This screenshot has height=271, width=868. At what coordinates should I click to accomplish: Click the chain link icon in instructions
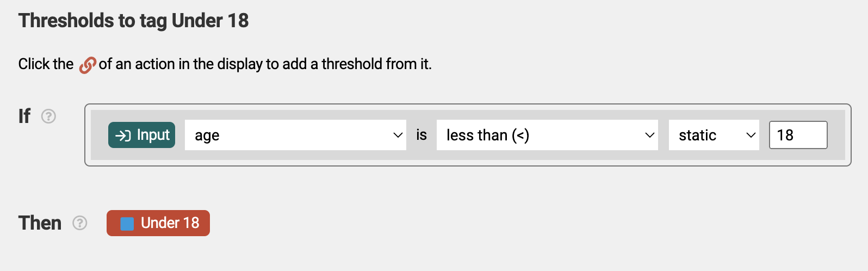[x=87, y=65]
